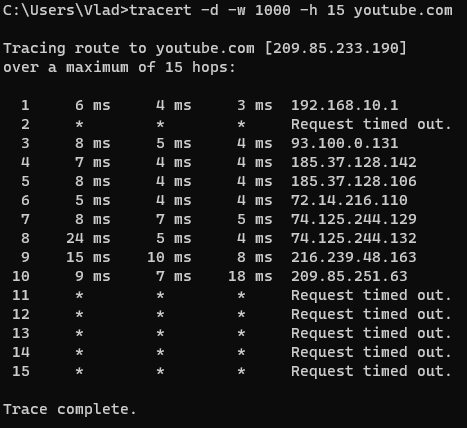Click the gateway address 192.168.10.1
This screenshot has height=428, width=467.
click(345, 105)
